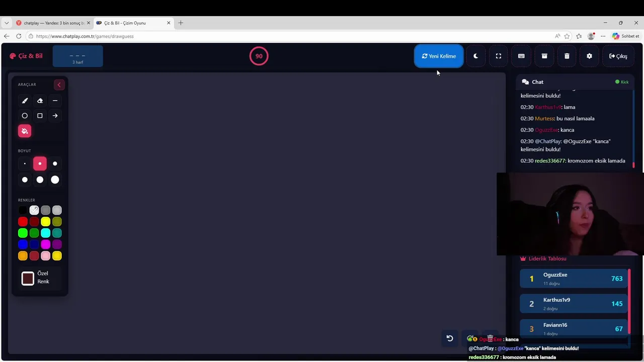Collapse the Araçlar tools panel
This screenshot has height=362, width=644.
[59, 84]
